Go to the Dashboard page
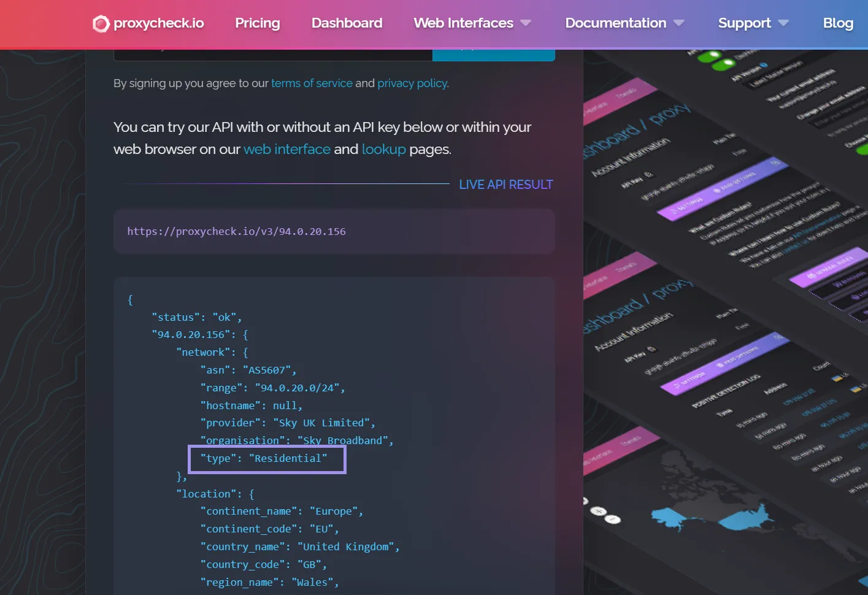Viewport: 868px width, 595px height. pyautogui.click(x=347, y=23)
